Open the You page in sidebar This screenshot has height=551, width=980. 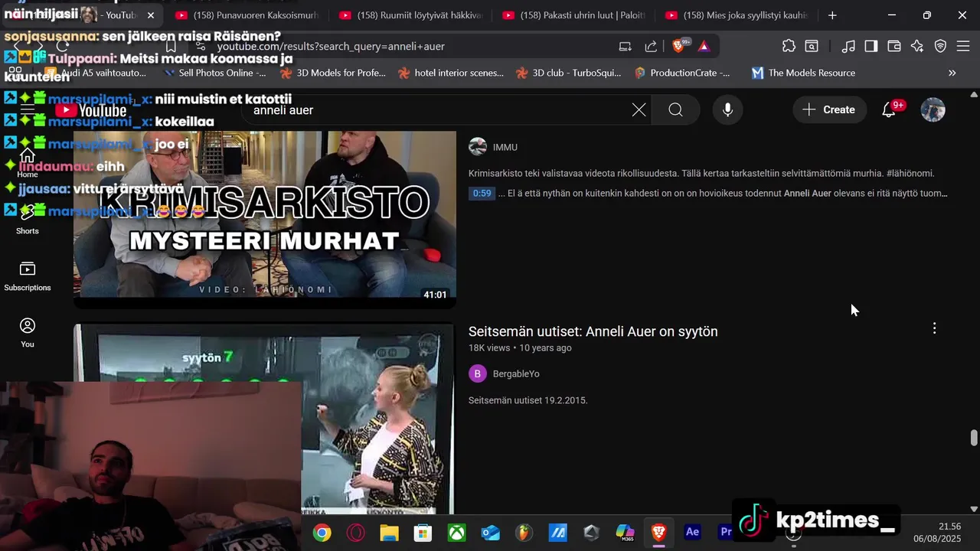tap(28, 333)
